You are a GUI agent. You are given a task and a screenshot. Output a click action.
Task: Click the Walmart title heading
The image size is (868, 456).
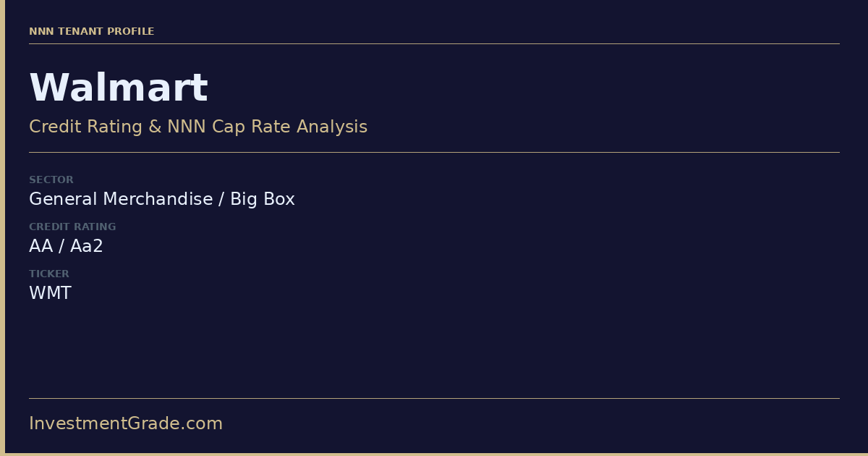pyautogui.click(x=119, y=88)
